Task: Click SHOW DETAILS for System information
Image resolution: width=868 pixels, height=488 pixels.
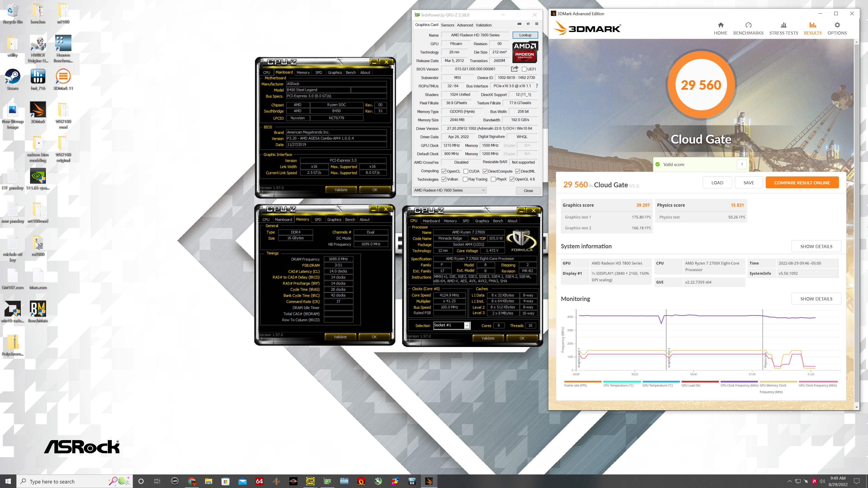Action: (x=816, y=246)
